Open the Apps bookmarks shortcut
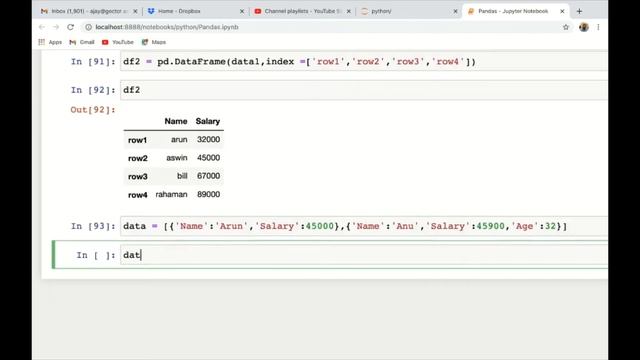Image resolution: width=640 pixels, height=360 pixels. point(50,42)
